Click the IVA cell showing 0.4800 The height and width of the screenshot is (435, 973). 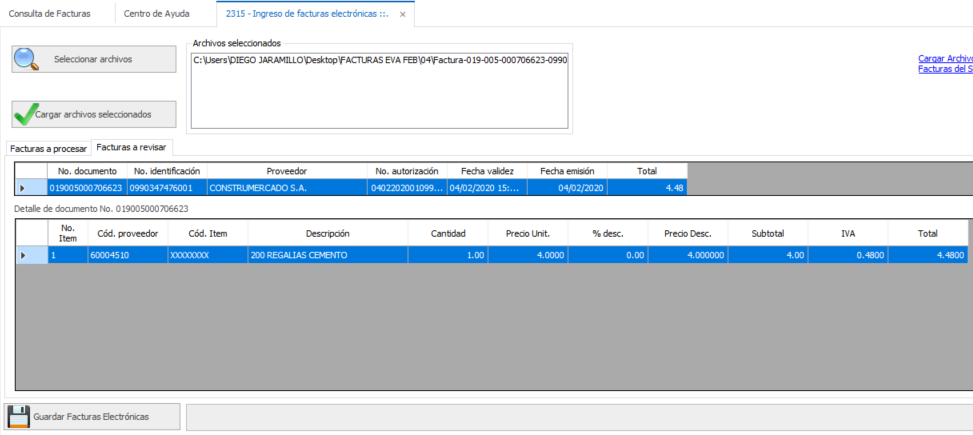[x=847, y=255]
